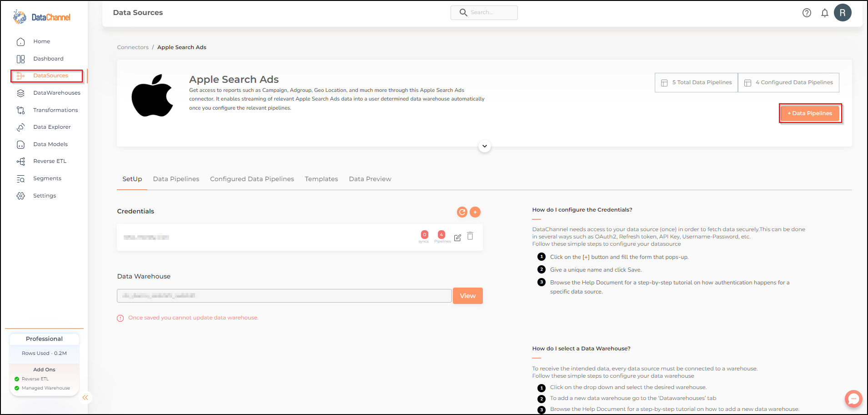Click the warehouse update warning text

193,318
